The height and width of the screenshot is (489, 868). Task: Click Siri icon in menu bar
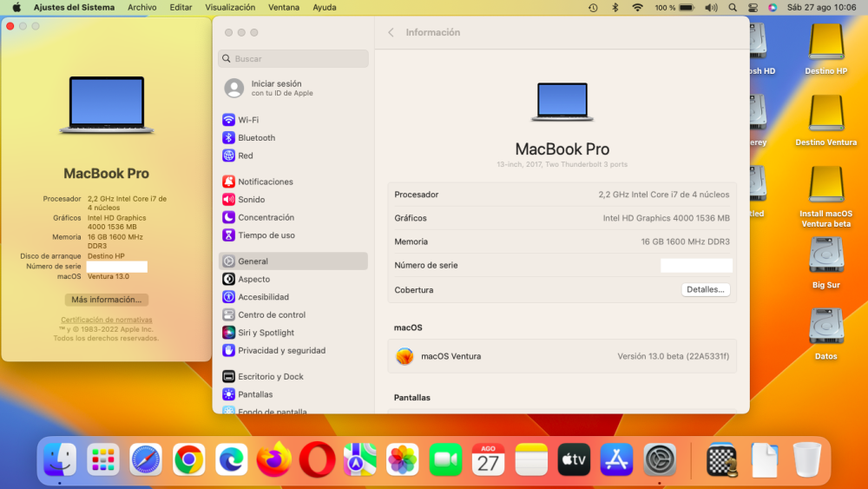pyautogui.click(x=773, y=8)
